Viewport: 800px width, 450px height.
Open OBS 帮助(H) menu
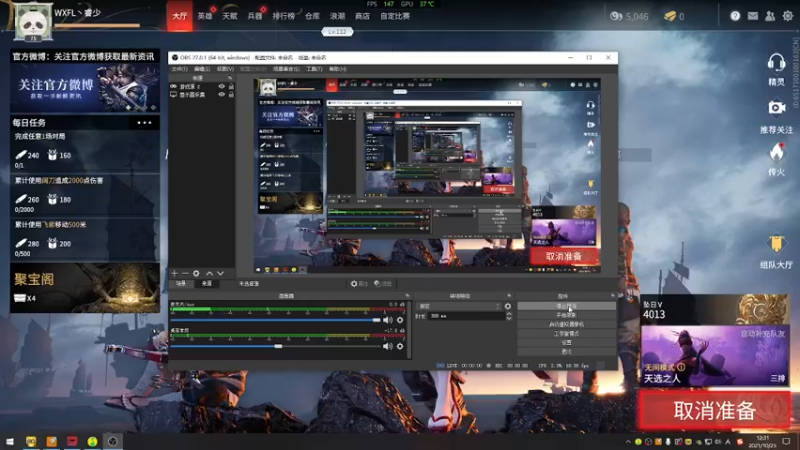[337, 69]
